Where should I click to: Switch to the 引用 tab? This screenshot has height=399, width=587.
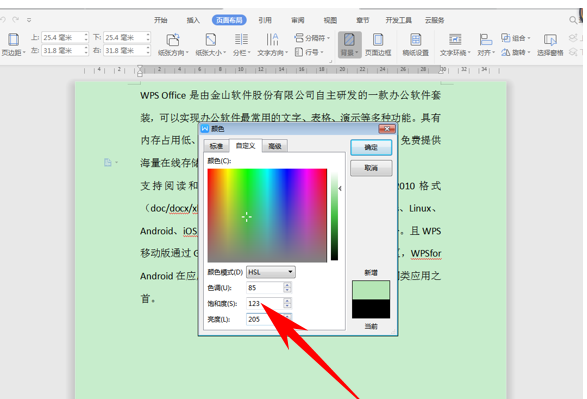(265, 20)
